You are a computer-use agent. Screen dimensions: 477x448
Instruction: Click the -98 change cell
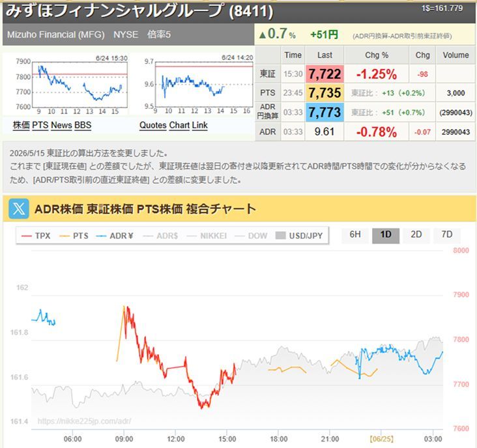[x=422, y=74]
